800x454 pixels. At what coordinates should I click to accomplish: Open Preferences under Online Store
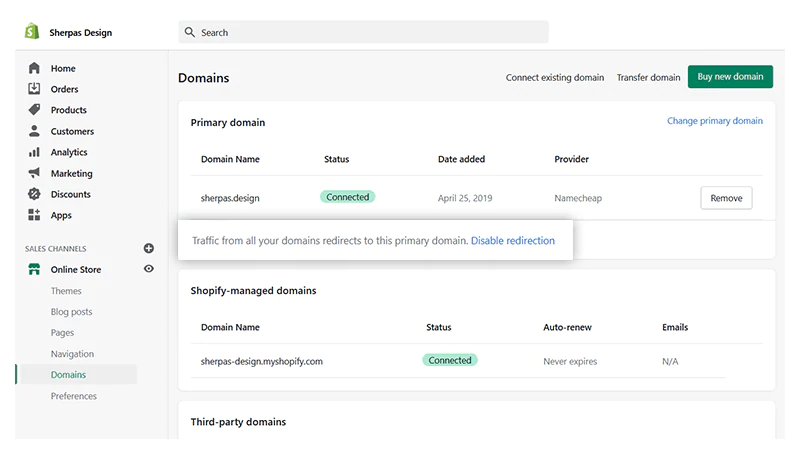point(74,396)
